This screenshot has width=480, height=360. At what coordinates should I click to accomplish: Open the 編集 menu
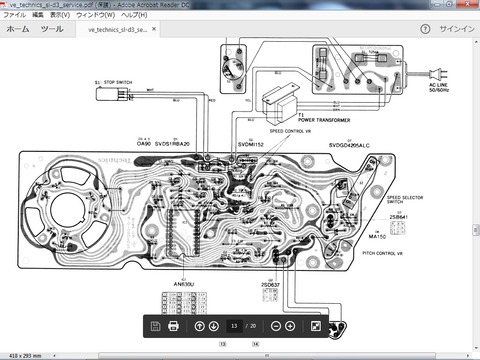pos(38,15)
